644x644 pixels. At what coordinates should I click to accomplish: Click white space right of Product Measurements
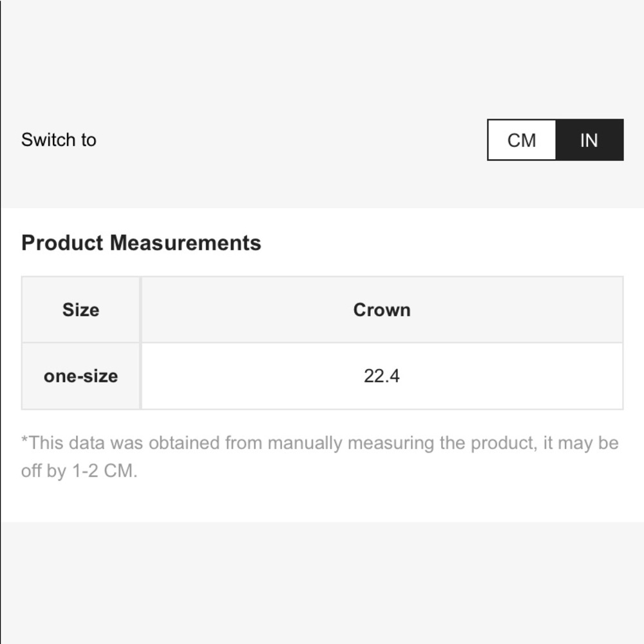coord(444,243)
